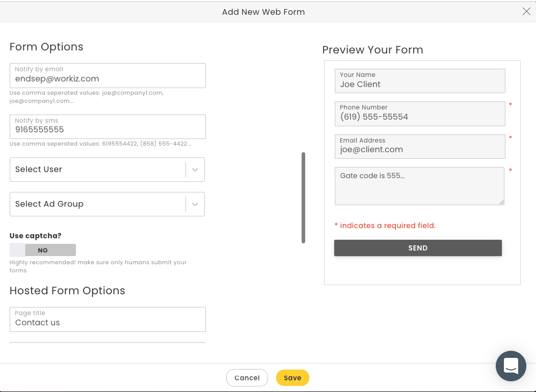
Task: Toggle the Use captcha switch to YES
Action: click(x=43, y=250)
